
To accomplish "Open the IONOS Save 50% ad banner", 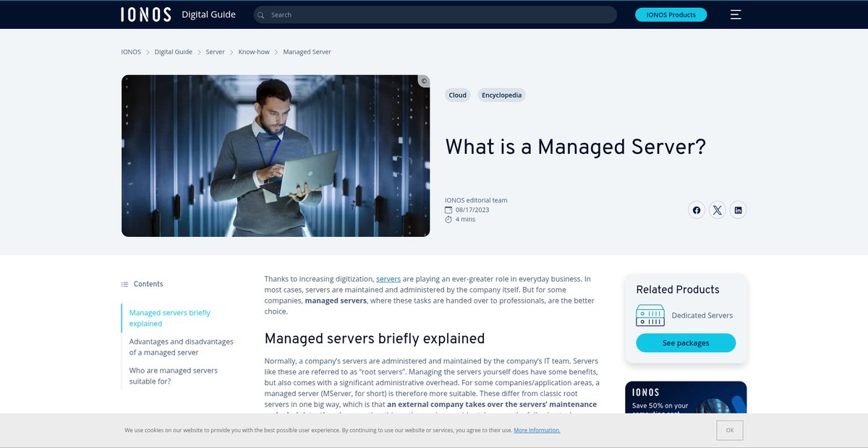I will (686, 397).
